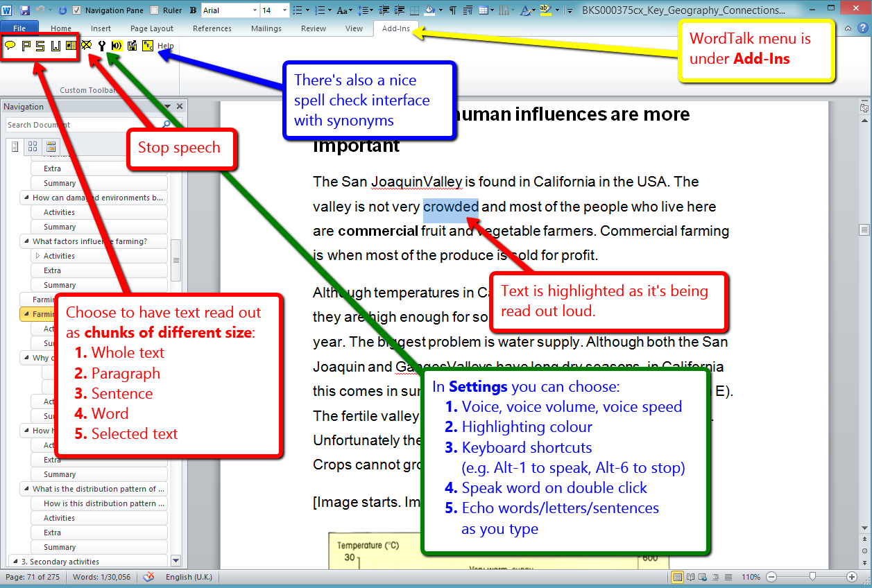This screenshot has height=588, width=872.
Task: Switch to the References tab
Action: click(x=212, y=28)
